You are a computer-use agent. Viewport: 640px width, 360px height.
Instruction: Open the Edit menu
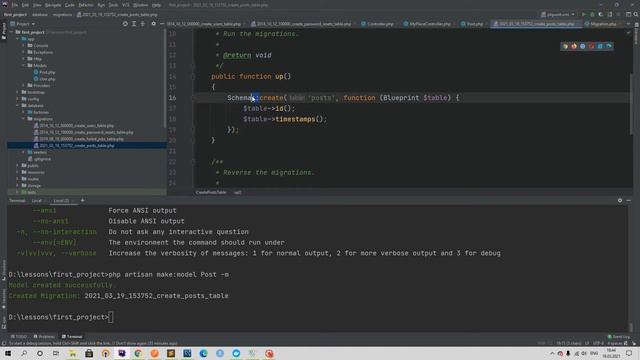25,5
